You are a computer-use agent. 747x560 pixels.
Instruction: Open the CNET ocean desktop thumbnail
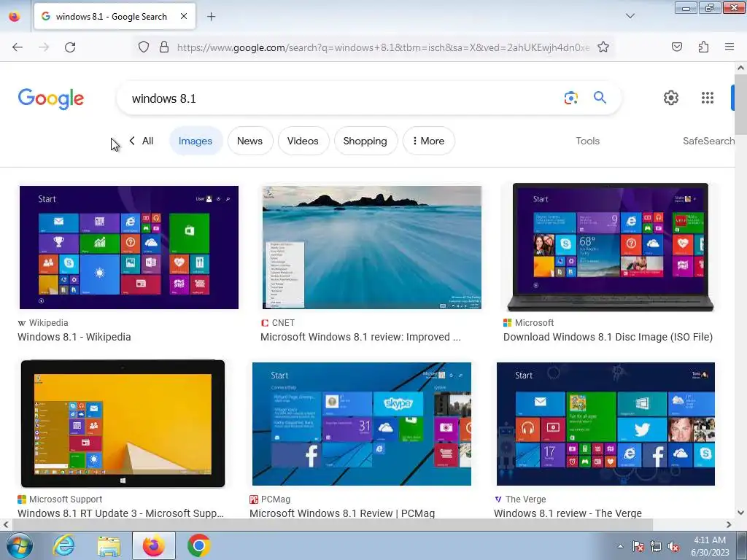click(371, 248)
